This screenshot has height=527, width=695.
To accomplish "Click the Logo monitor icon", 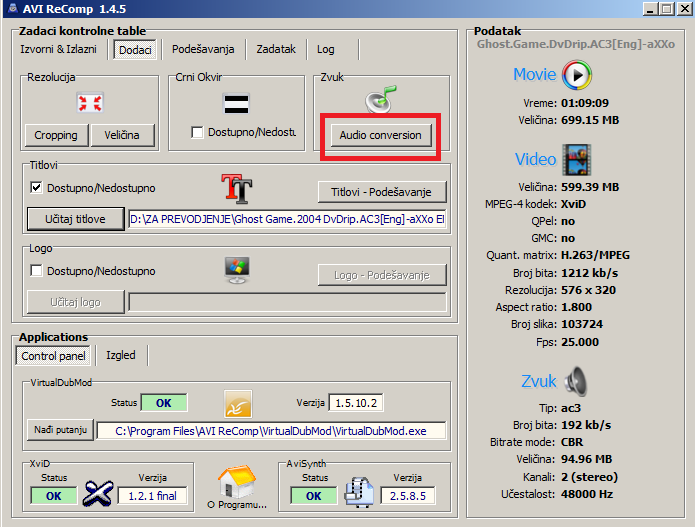I will [237, 269].
